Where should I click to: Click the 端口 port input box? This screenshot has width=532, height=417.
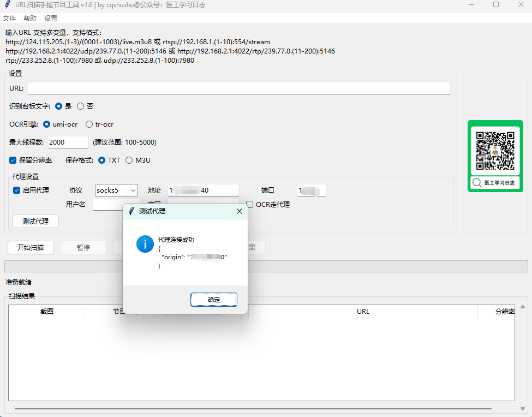coord(311,190)
